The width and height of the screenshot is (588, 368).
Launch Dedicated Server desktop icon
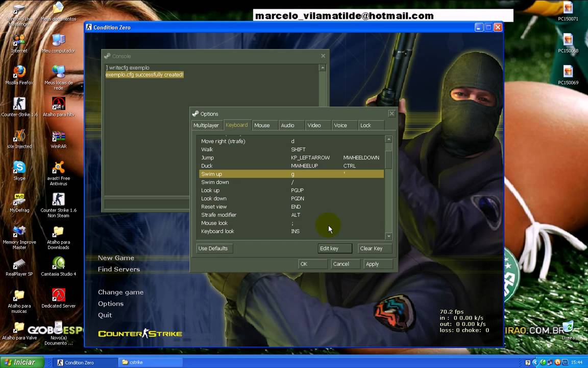(x=58, y=298)
